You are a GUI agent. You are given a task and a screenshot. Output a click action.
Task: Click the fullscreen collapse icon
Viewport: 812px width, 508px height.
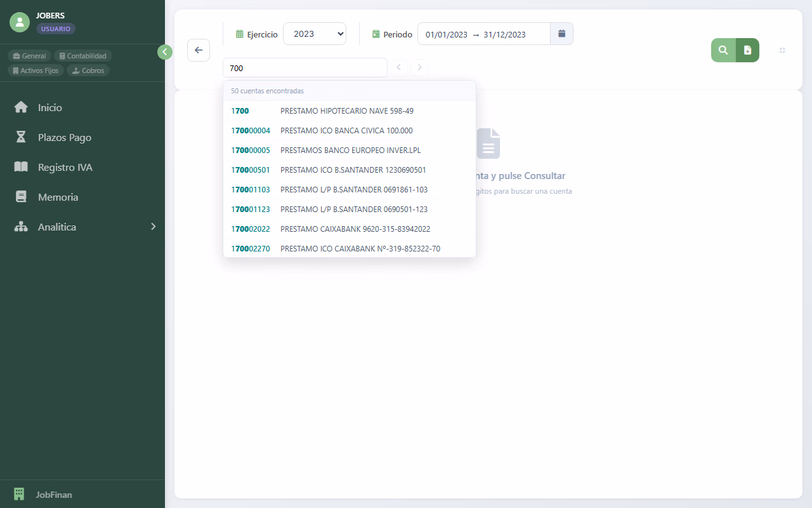[x=782, y=50]
